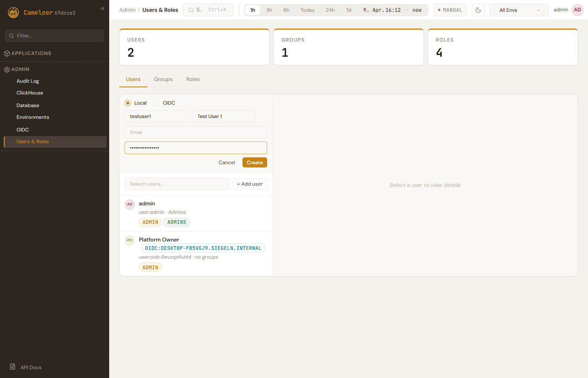Toggle the MANUAL refresh mode
Viewport: 588px width, 378px height.
tap(450, 10)
